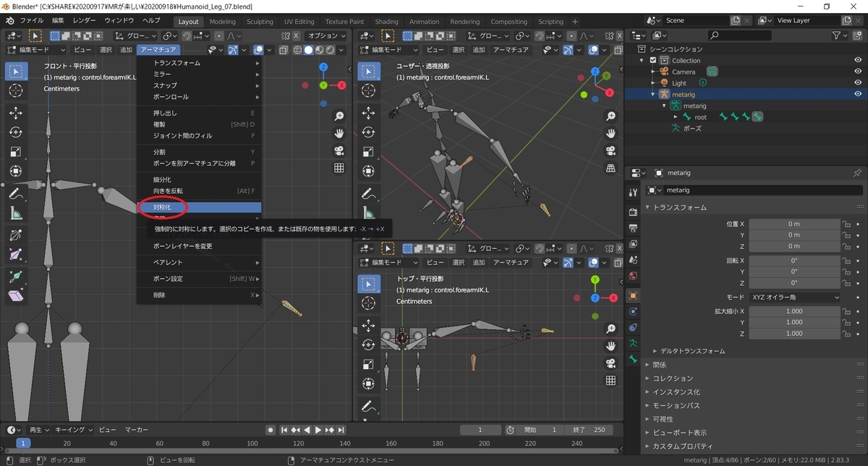Viewport: 868px width, 466px height.
Task: Hide the Light object in outliner
Action: (x=858, y=83)
